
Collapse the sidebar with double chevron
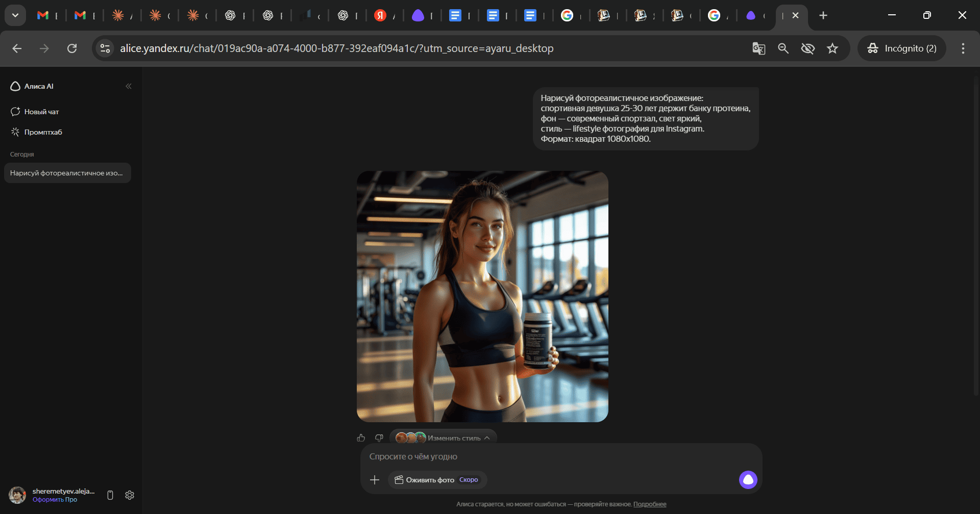129,86
